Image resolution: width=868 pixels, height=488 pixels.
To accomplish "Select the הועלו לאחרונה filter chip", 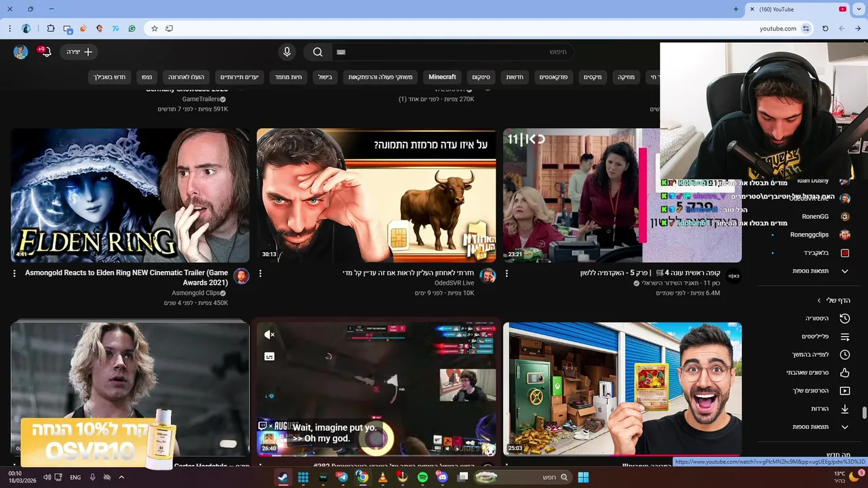I will pyautogui.click(x=186, y=77).
